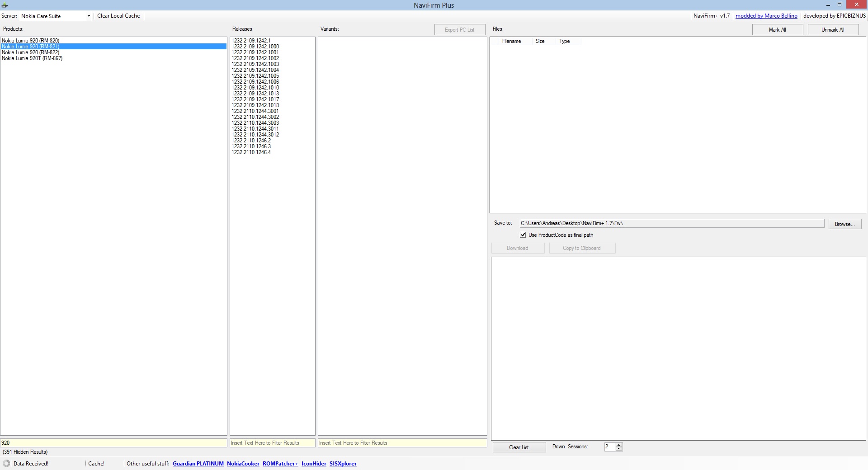Click the Download button

pos(518,248)
